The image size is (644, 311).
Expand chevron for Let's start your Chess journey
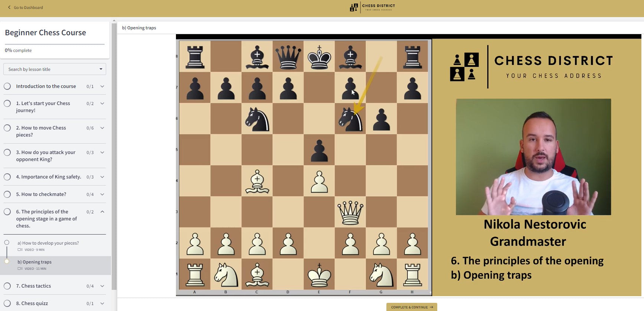102,103
